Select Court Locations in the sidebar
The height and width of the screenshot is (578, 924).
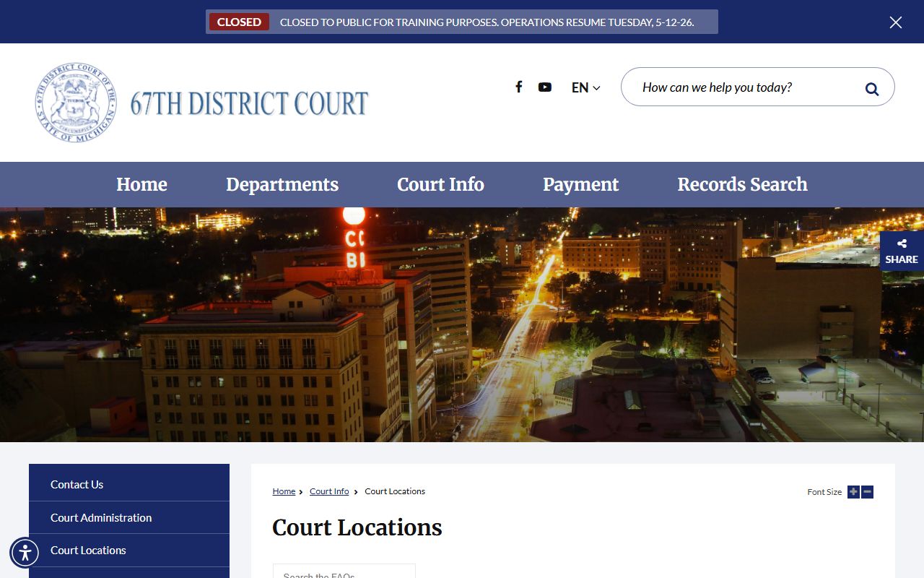(x=129, y=550)
